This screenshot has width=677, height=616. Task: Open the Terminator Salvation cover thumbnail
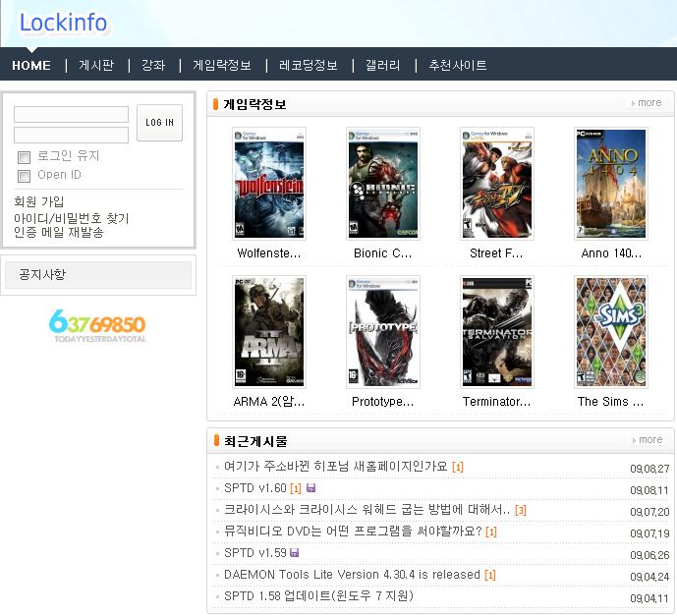pos(497,332)
